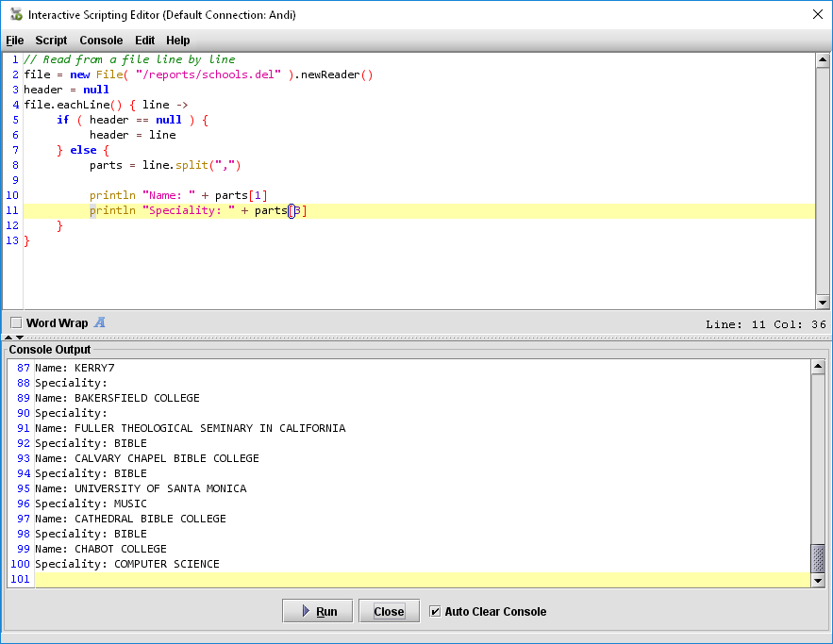
Task: Open the Console menu
Action: (x=101, y=41)
